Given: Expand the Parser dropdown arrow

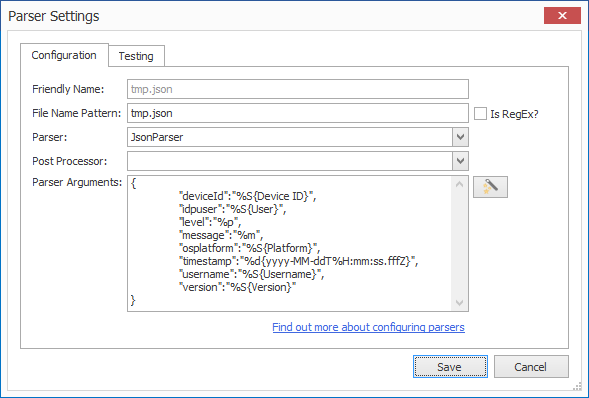Looking at the screenshot, I should tap(460, 137).
